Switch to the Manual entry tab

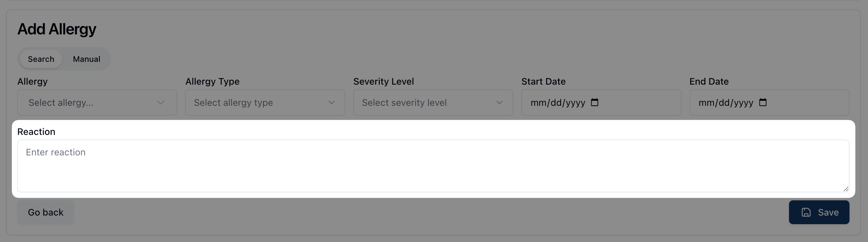click(x=87, y=59)
